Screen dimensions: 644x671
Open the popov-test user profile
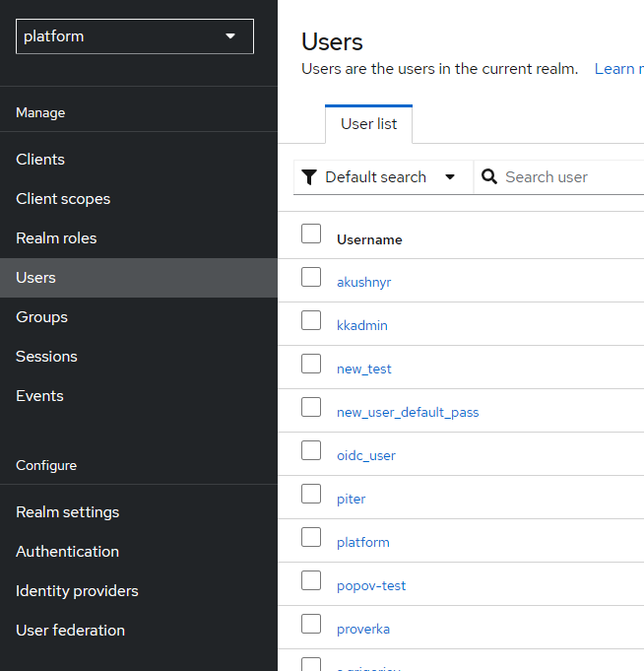pyautogui.click(x=371, y=585)
